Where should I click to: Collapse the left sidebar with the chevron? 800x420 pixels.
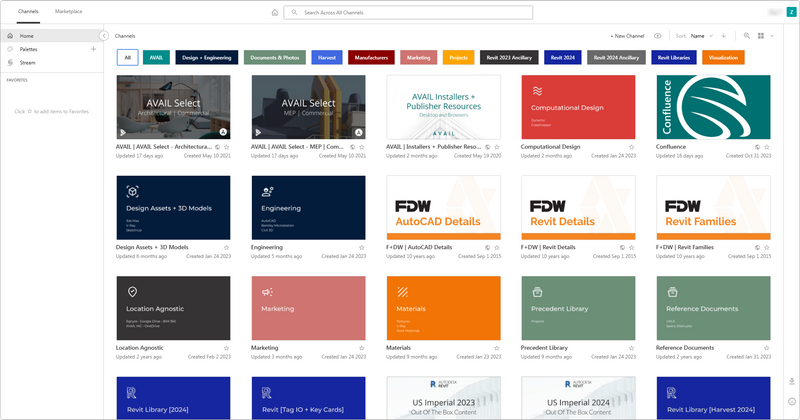(x=104, y=36)
